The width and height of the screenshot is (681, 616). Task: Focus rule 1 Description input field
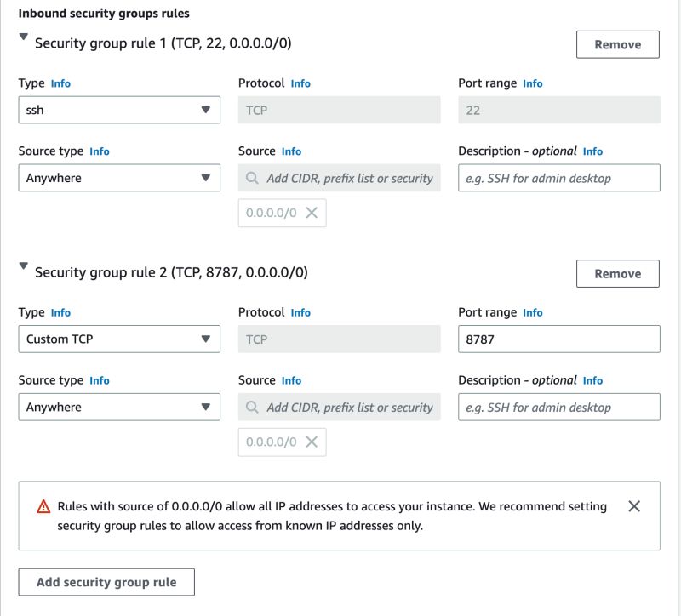[x=558, y=178]
